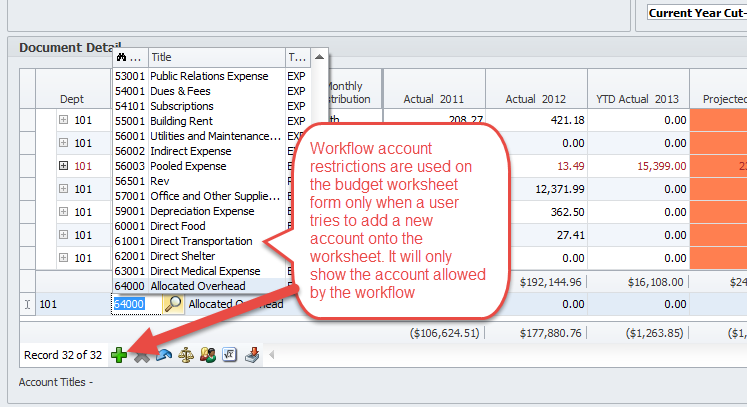Click the blue undo arrow icon

tap(163, 355)
